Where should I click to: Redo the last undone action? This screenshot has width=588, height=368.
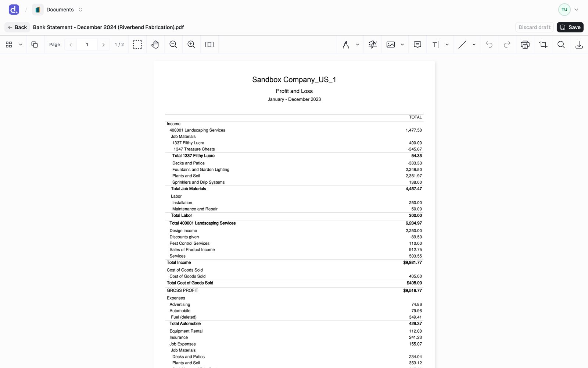[x=507, y=45]
